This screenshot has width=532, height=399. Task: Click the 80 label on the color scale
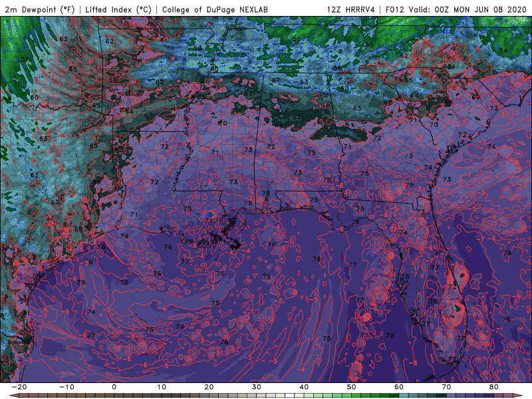click(494, 387)
